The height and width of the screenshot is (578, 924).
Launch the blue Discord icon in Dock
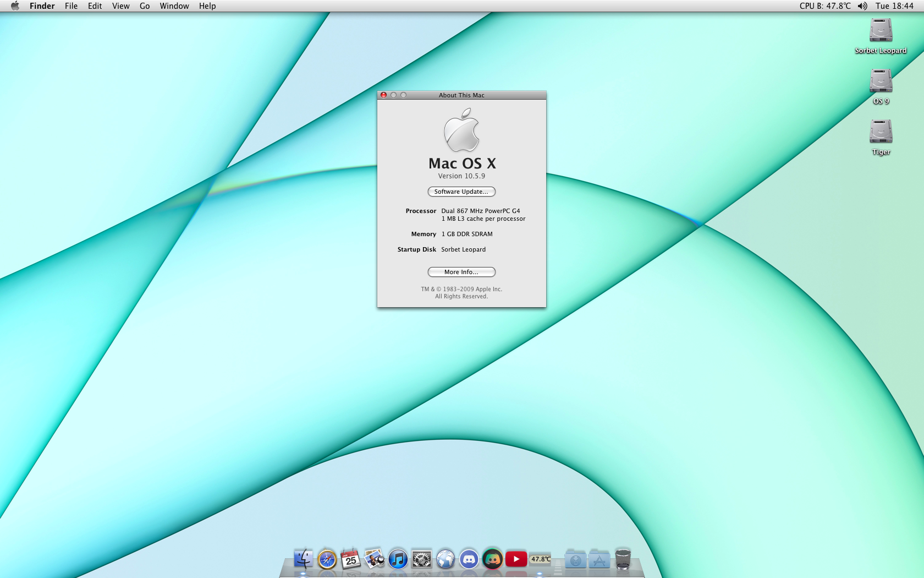[469, 559]
